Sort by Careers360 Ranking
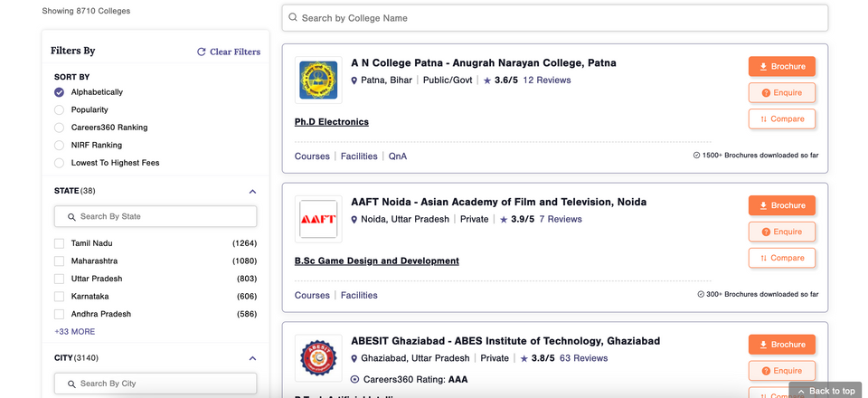Image resolution: width=868 pixels, height=398 pixels. coord(60,128)
